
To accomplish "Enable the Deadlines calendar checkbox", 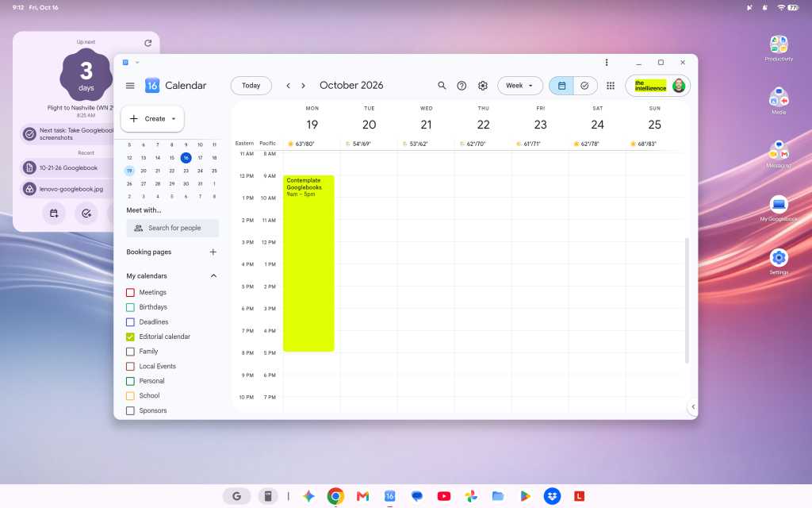I will [131, 322].
